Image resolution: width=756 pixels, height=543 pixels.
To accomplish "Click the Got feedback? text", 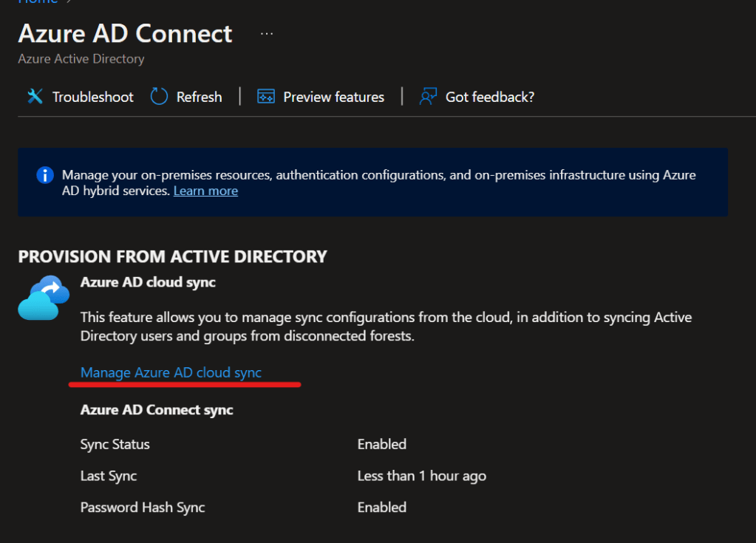I will pyautogui.click(x=489, y=97).
